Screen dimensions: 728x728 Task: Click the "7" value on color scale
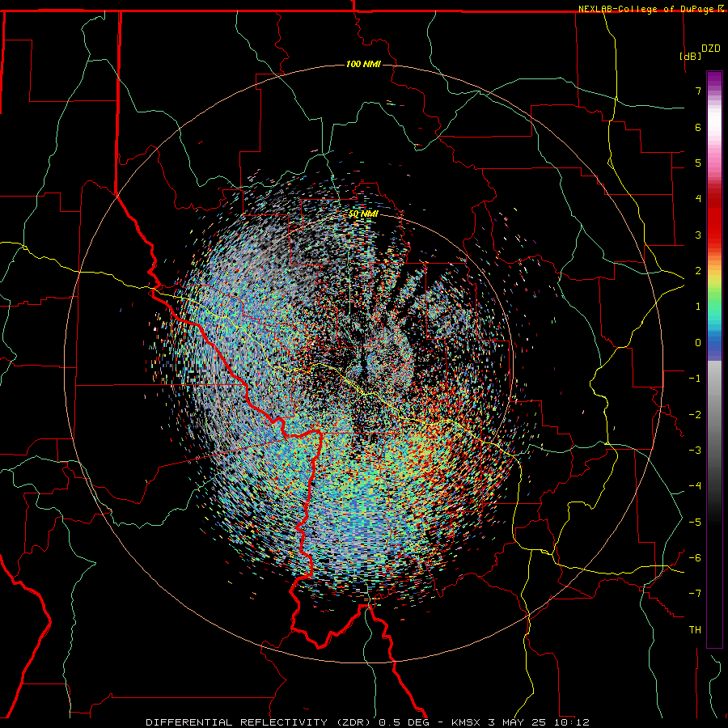tap(698, 91)
